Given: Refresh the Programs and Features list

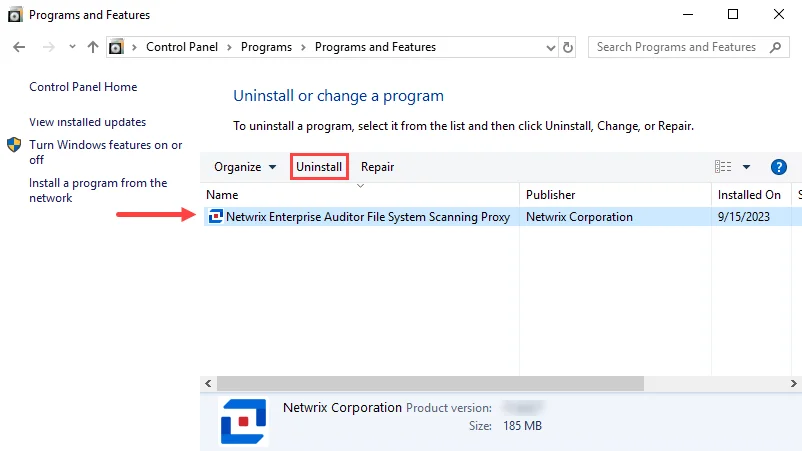Looking at the screenshot, I should point(568,48).
